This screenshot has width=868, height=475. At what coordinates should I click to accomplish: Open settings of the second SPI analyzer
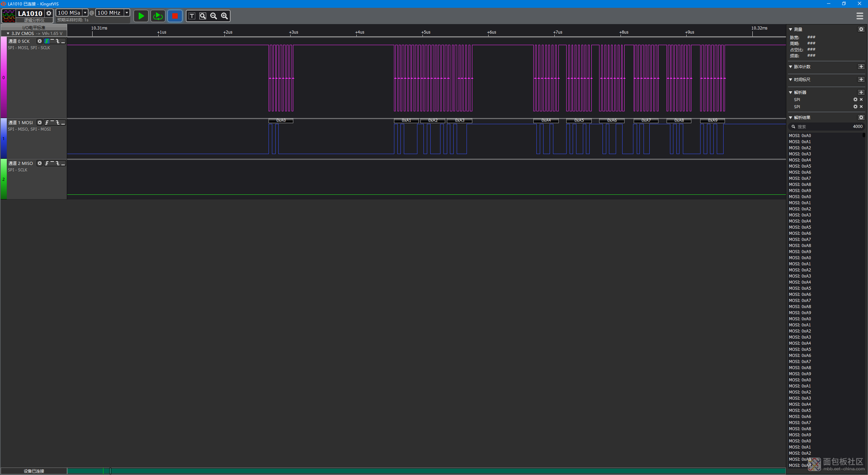tap(855, 107)
